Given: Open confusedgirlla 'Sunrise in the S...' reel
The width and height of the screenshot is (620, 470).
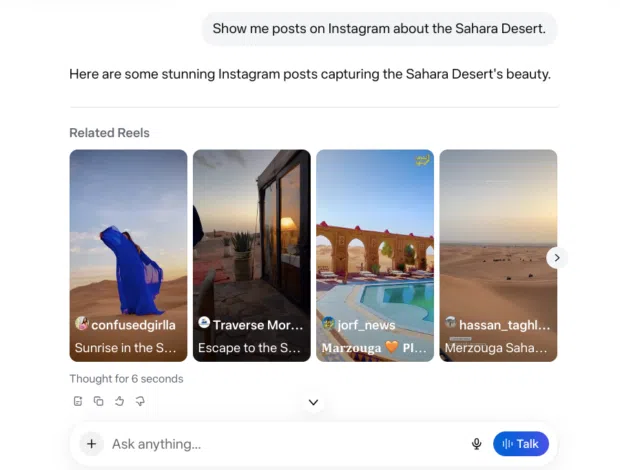Looking at the screenshot, I should pyautogui.click(x=129, y=255).
